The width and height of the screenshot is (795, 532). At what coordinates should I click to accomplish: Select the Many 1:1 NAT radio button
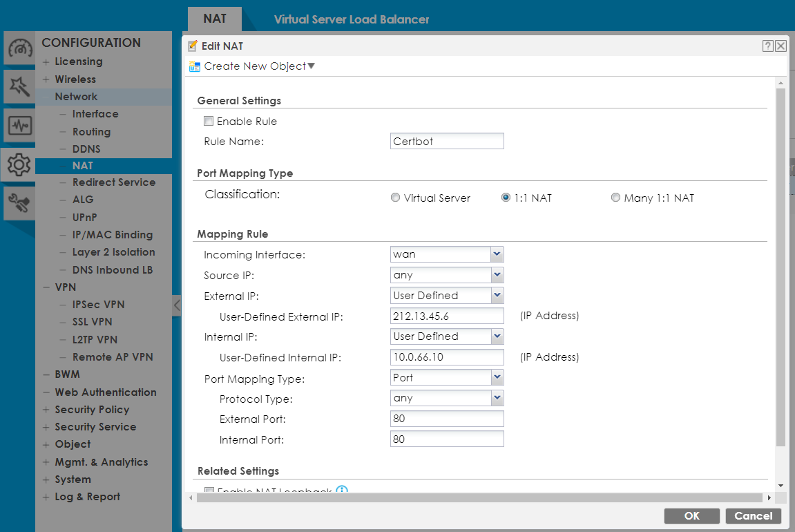(615, 198)
